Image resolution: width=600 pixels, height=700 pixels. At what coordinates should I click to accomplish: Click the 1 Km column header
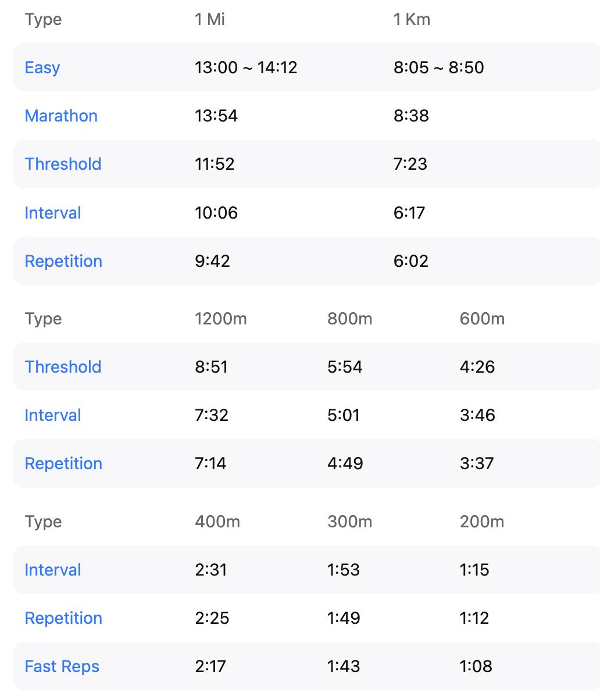tap(412, 20)
